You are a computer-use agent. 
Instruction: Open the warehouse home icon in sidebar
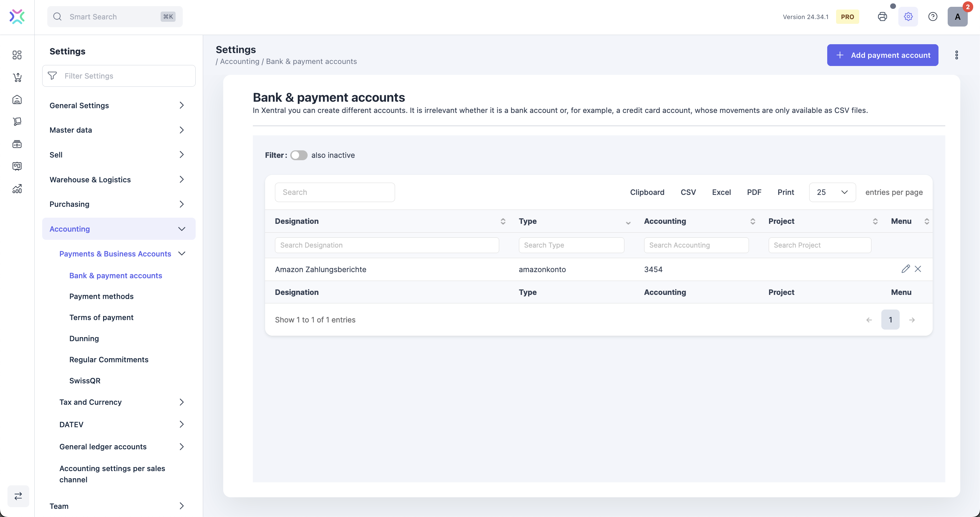(17, 100)
